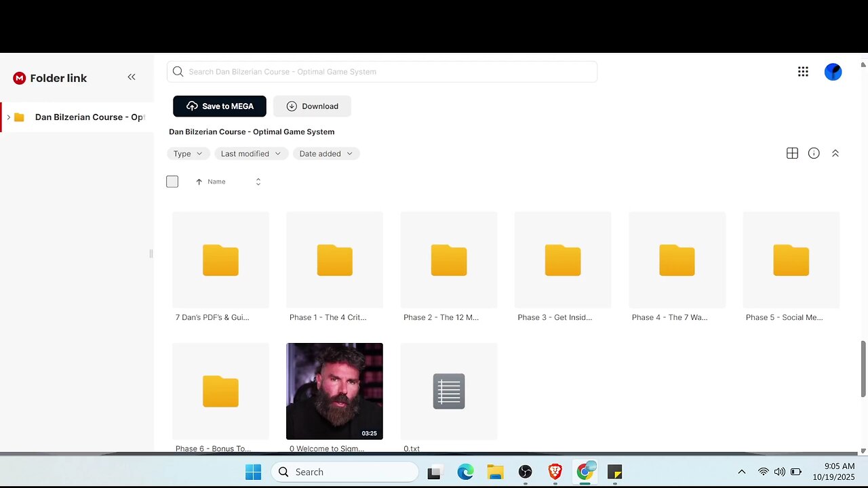Viewport: 868px width, 488px height.
Task: Switch to OBS Studio in the taskbar
Action: pyautogui.click(x=525, y=472)
